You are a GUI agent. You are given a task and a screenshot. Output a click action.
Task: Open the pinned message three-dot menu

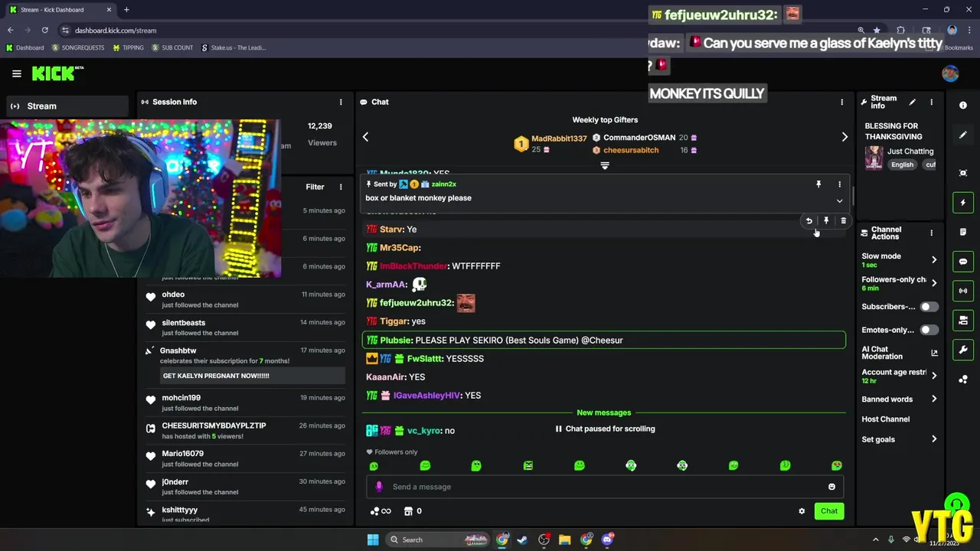pos(839,184)
